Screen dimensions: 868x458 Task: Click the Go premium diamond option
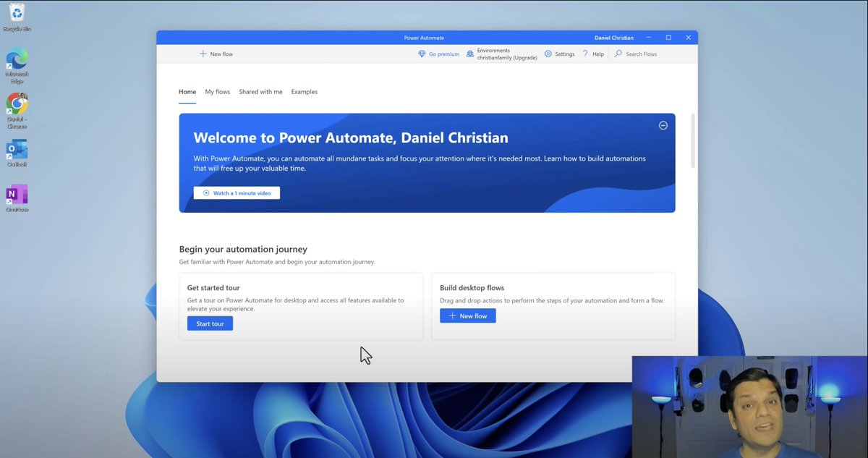coord(438,54)
